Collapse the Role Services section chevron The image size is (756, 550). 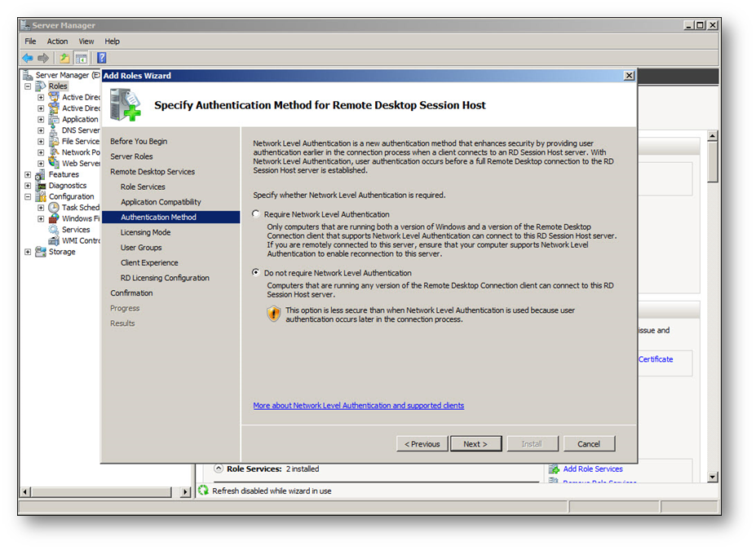(x=219, y=469)
